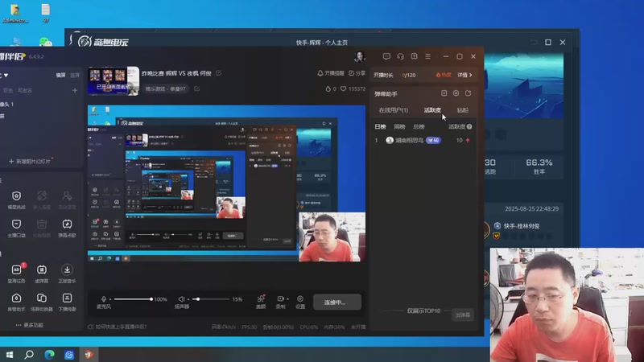Open the message chat icon in title bar
644x362 pixels.
click(x=386, y=56)
